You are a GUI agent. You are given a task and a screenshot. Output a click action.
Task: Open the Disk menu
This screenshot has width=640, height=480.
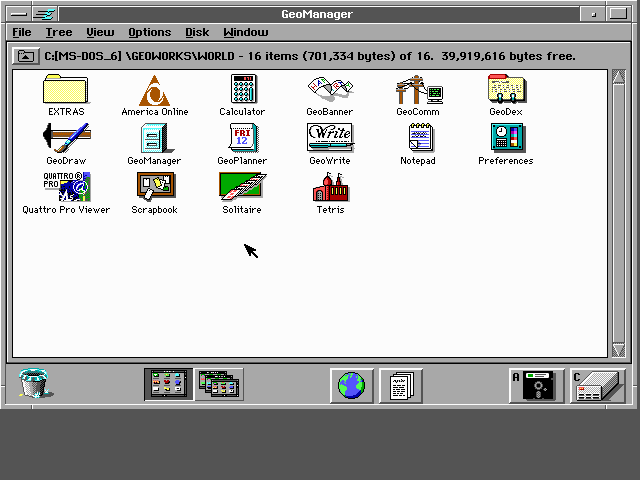tap(197, 32)
